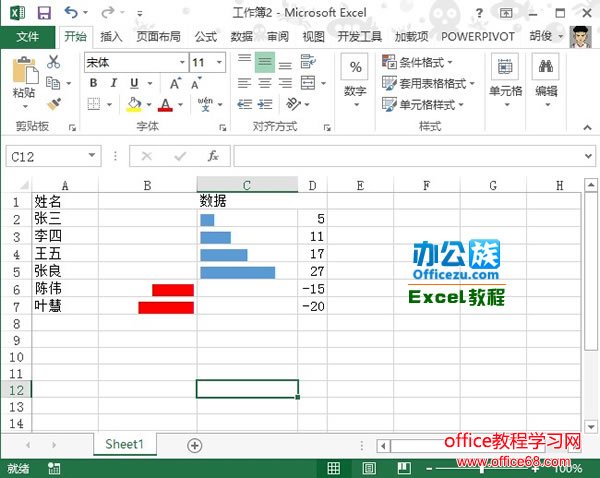
Task: Switch to Normal view icon
Action: (x=333, y=468)
